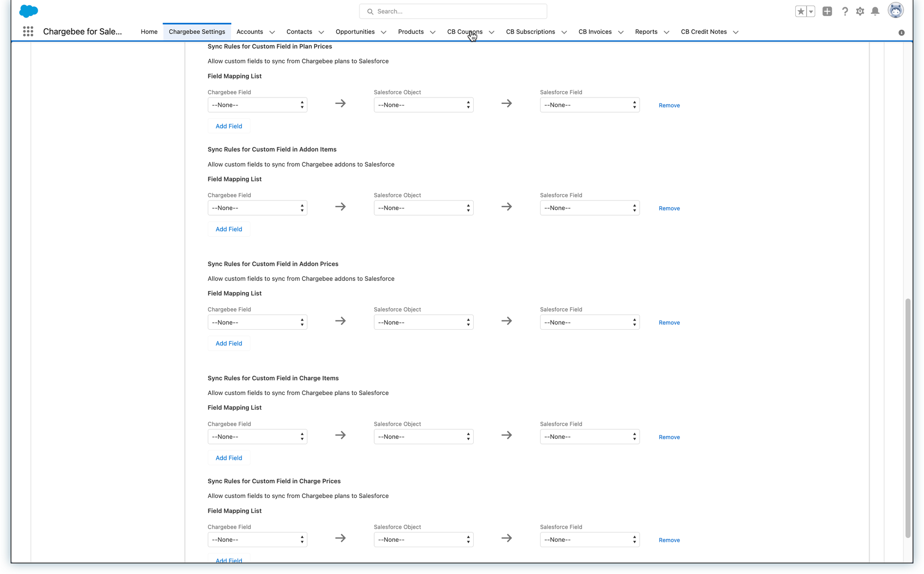Open Global Actions plus icon
The width and height of the screenshot is (924, 574).
click(827, 11)
